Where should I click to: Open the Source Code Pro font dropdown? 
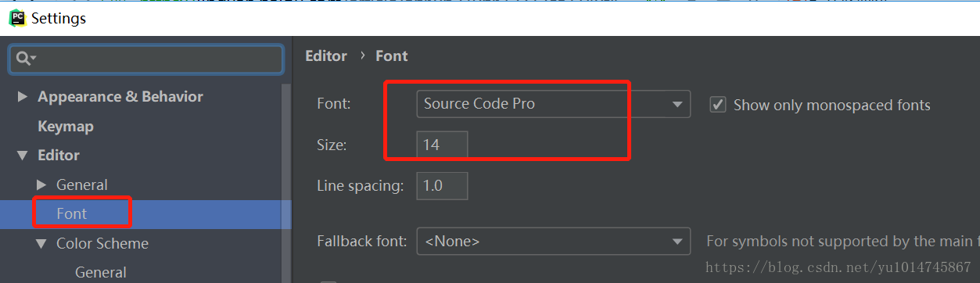[x=554, y=104]
